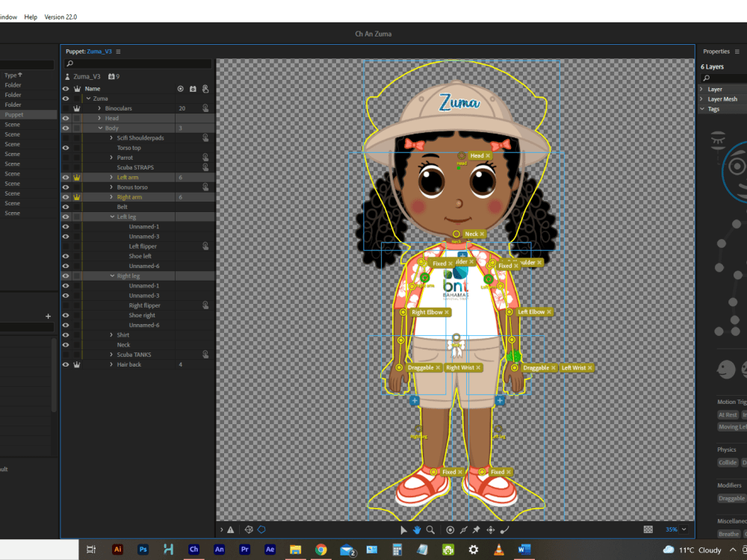This screenshot has width=747, height=560.
Task: Toggle visibility of Shoe left
Action: point(66,256)
